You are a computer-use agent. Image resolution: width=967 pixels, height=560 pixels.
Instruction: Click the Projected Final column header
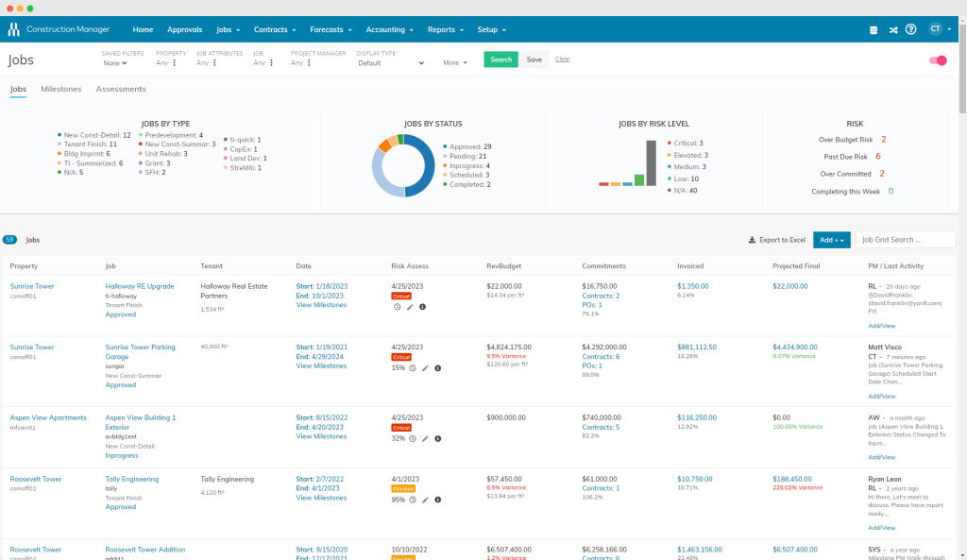coord(796,266)
